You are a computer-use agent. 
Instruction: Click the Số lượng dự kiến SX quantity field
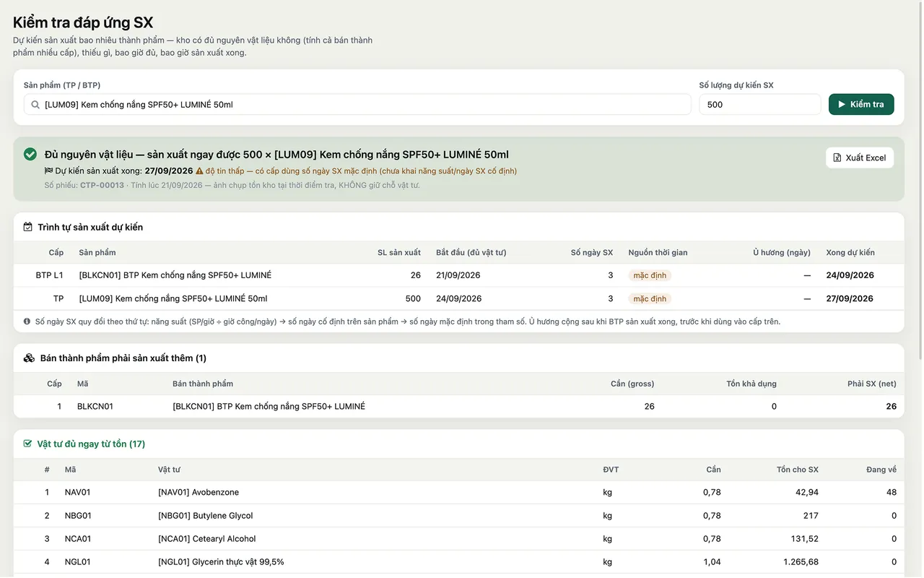click(759, 104)
